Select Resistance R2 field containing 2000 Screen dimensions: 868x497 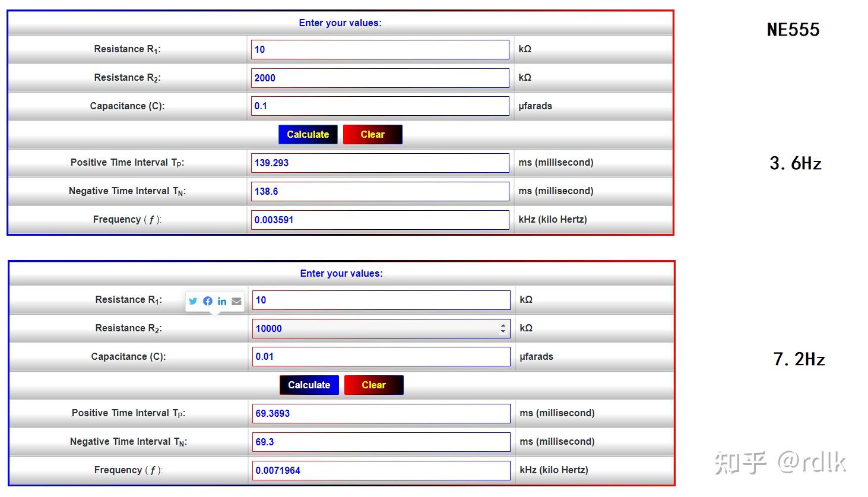[380, 78]
